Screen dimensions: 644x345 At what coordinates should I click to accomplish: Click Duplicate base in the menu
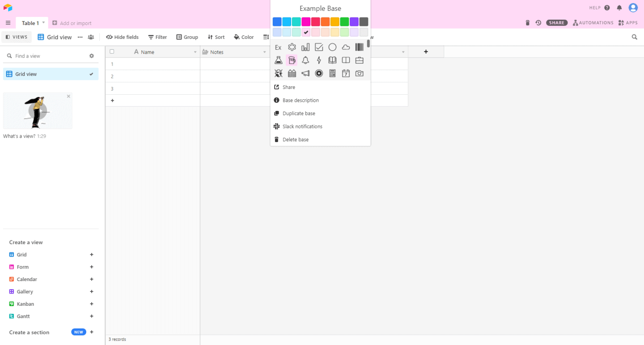click(299, 114)
